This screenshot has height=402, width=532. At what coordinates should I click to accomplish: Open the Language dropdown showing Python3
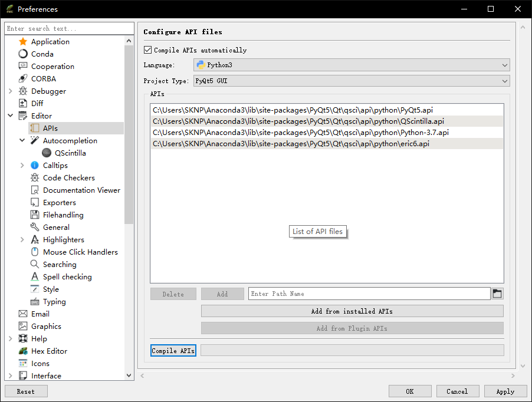[x=352, y=65]
